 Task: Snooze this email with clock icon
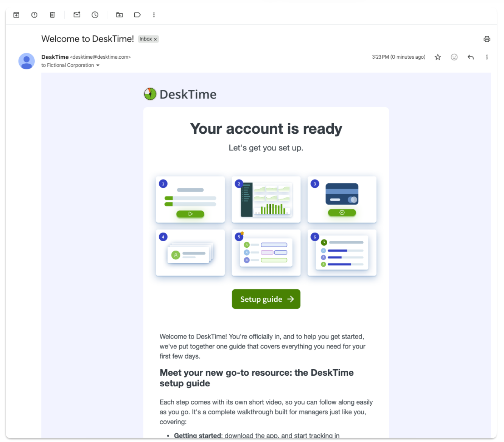tap(95, 15)
